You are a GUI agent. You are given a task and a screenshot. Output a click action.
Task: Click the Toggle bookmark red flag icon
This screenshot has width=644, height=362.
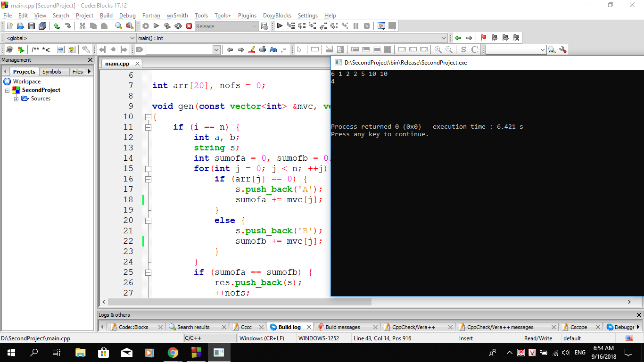(483, 38)
